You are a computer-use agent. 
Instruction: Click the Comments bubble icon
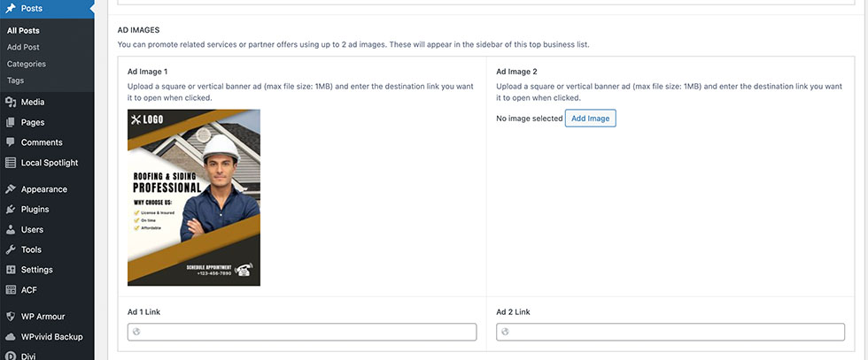[11, 142]
